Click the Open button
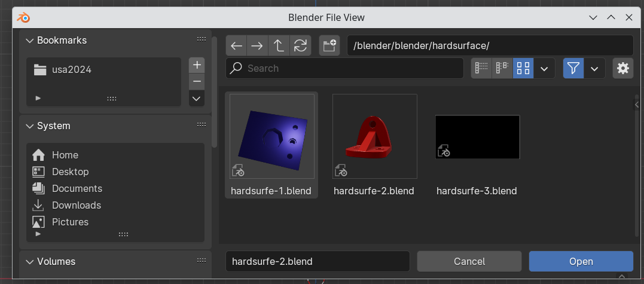The width and height of the screenshot is (644, 284). (581, 261)
